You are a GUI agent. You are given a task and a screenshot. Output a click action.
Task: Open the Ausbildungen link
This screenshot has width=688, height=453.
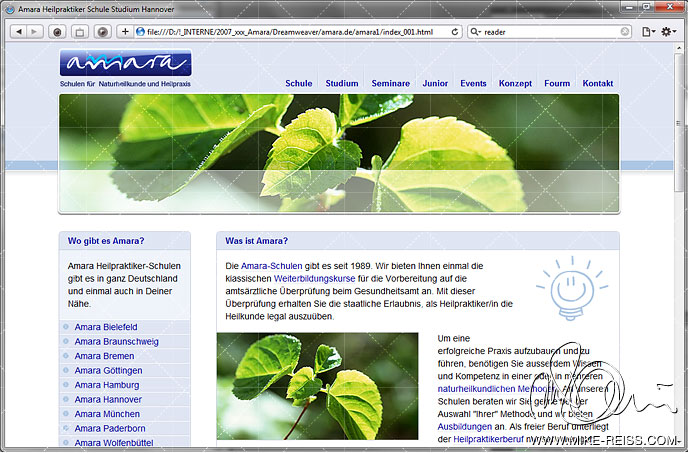pos(464,427)
